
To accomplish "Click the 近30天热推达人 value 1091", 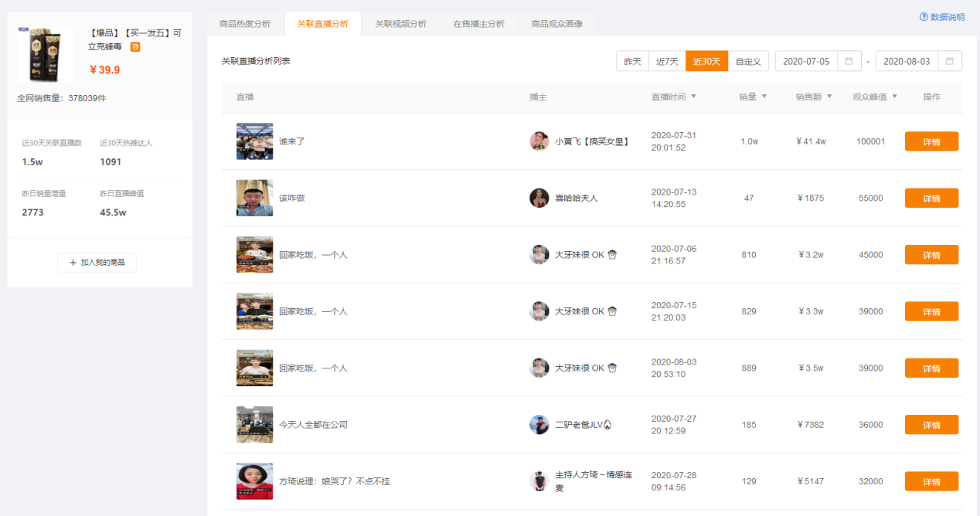I will (x=111, y=161).
